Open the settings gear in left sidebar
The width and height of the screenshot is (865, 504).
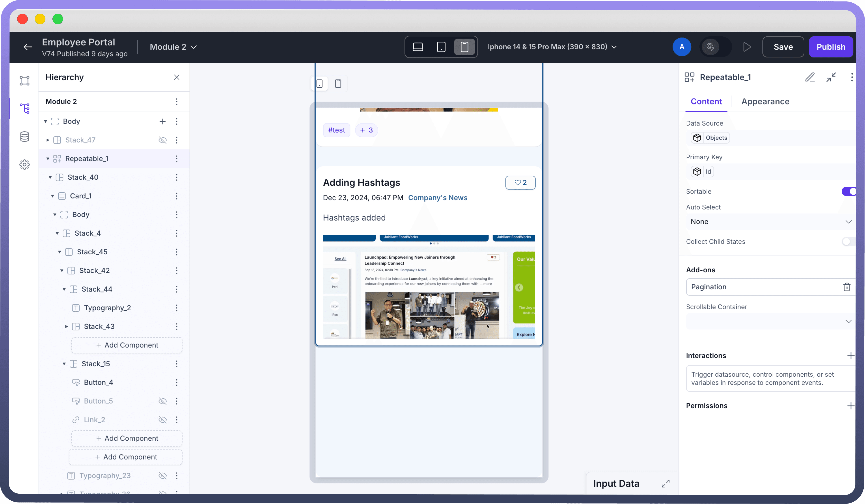[x=24, y=165]
